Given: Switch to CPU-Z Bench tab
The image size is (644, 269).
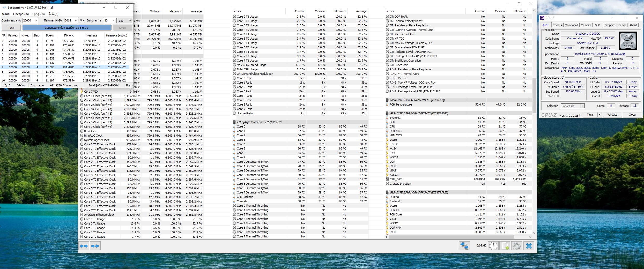Looking at the screenshot, I should pyautogui.click(x=622, y=25).
